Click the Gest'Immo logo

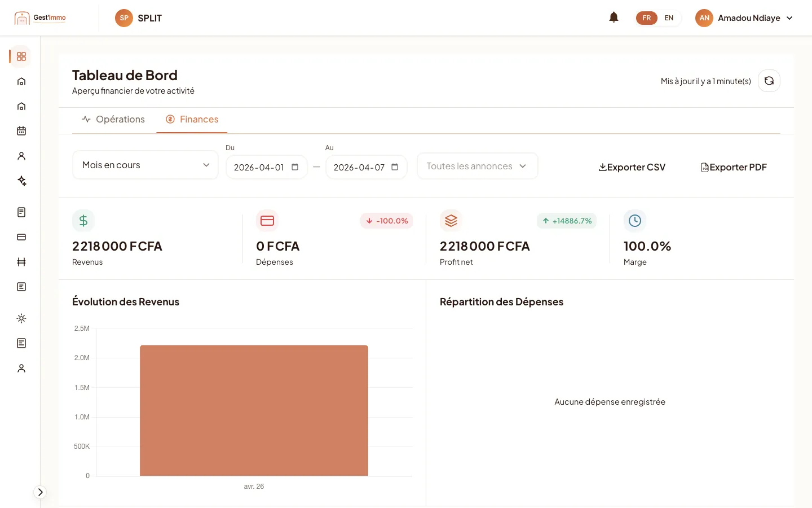[40, 18]
